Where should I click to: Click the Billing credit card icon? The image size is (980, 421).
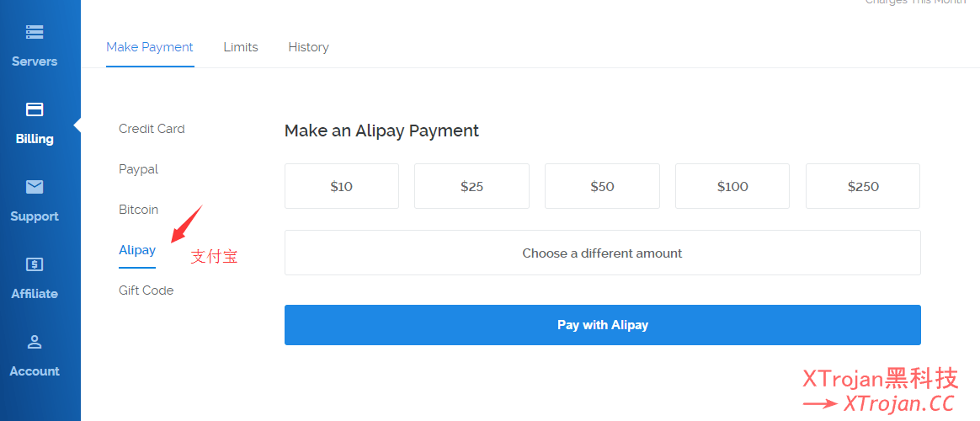tap(35, 109)
